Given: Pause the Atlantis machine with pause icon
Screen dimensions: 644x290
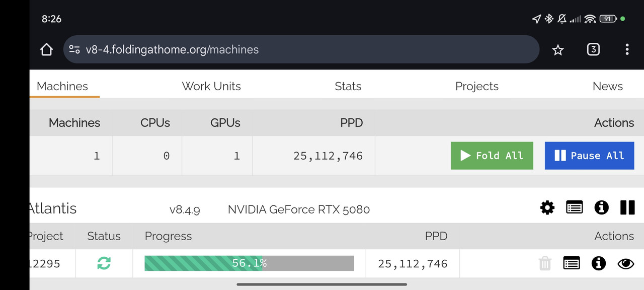Looking at the screenshot, I should [627, 207].
